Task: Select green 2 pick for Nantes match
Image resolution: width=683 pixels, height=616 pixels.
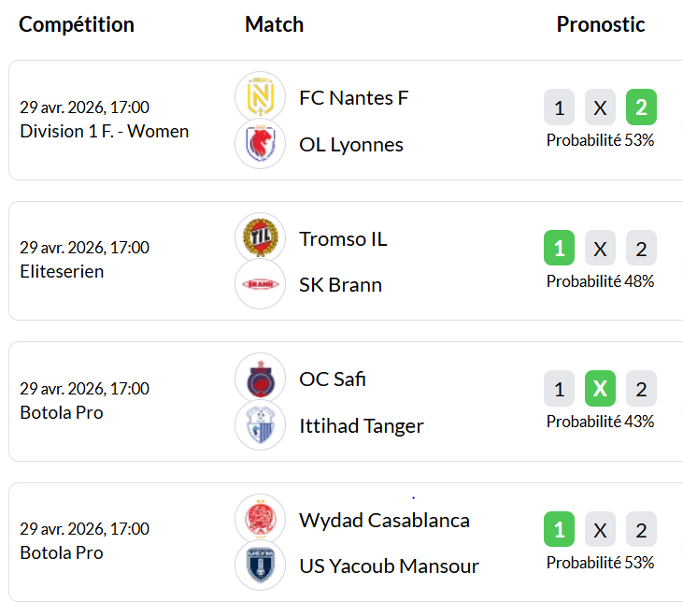Action: point(641,107)
